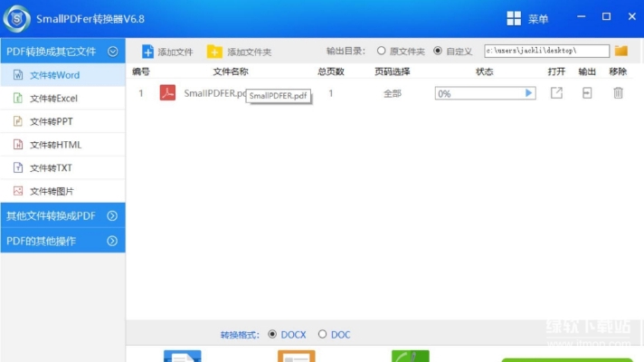Click the green icon at the bottom
The image size is (644, 362).
point(411,356)
